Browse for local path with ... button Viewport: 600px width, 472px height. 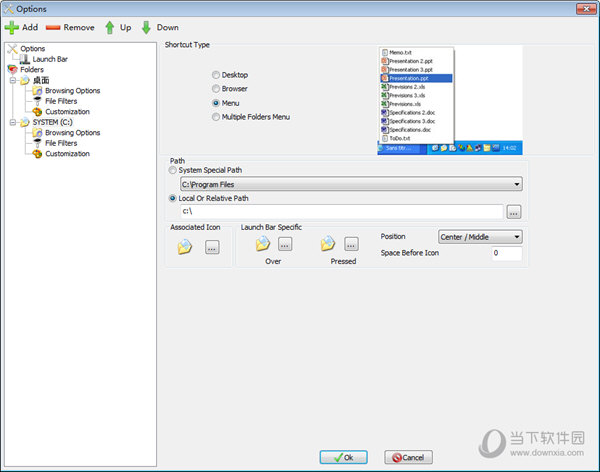pyautogui.click(x=514, y=212)
